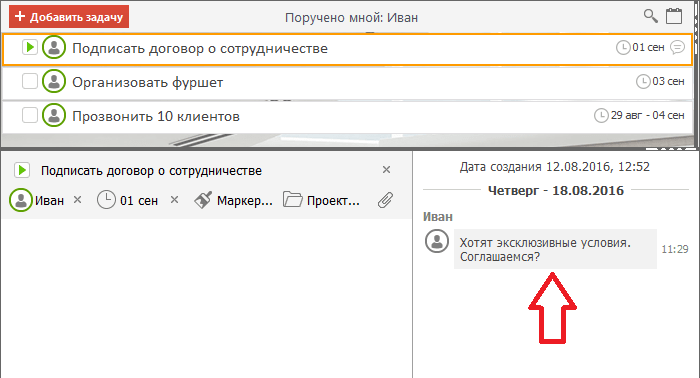The width and height of the screenshot is (700, 378).
Task: Open the search magnifier icon
Action: point(650,16)
